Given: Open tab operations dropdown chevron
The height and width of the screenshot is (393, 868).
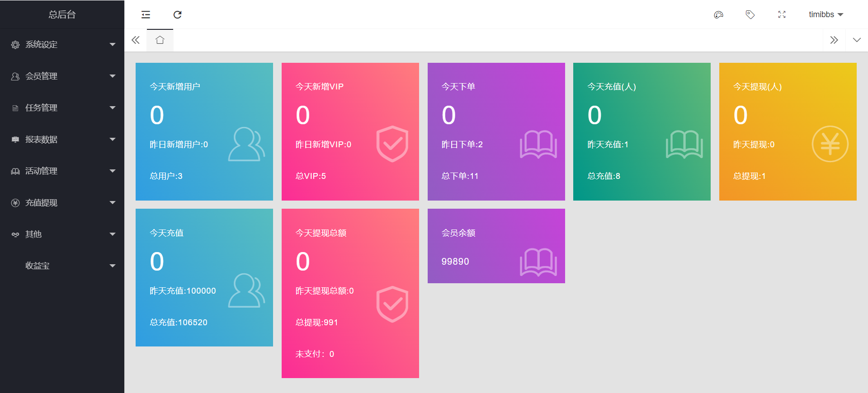Looking at the screenshot, I should 856,40.
